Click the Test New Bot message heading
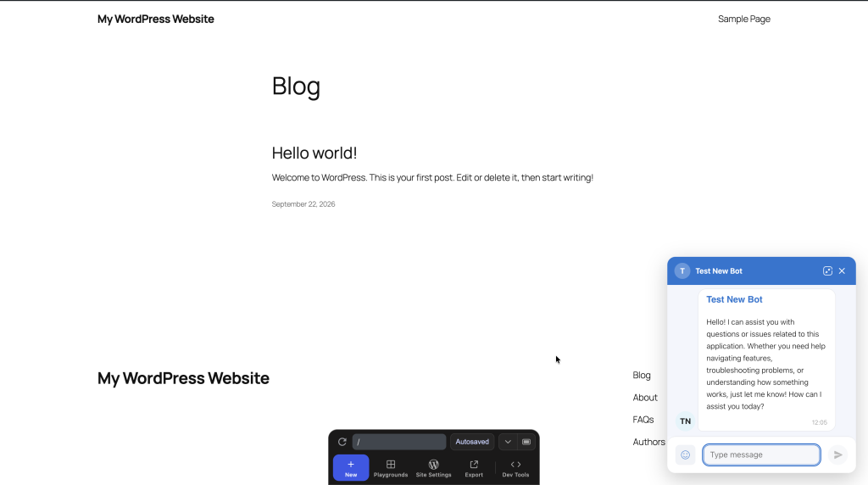868x485 pixels. pos(734,299)
